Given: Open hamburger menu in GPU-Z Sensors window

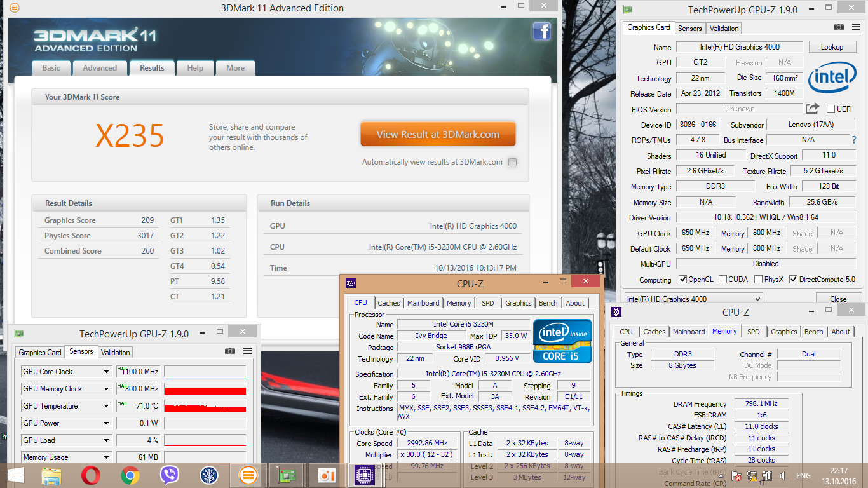Looking at the screenshot, I should tap(248, 351).
